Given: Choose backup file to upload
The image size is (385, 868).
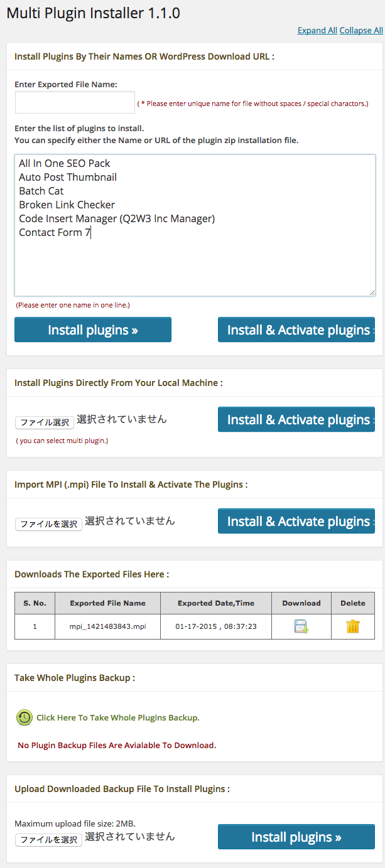Looking at the screenshot, I should pos(48,840).
